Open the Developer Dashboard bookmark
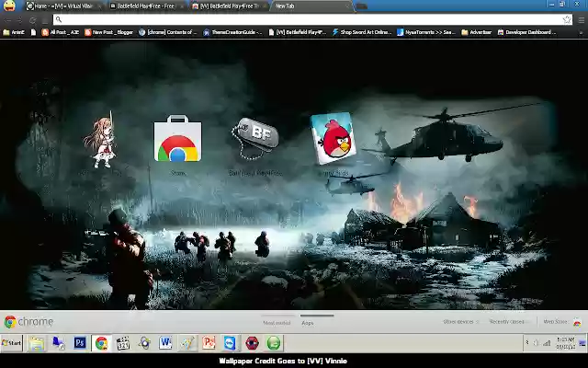This screenshot has height=368, width=588. tap(526, 32)
